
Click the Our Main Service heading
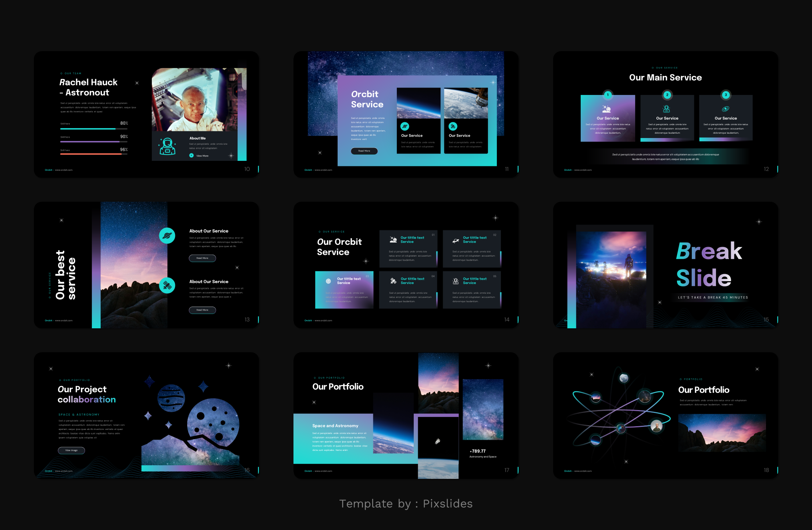coord(665,77)
